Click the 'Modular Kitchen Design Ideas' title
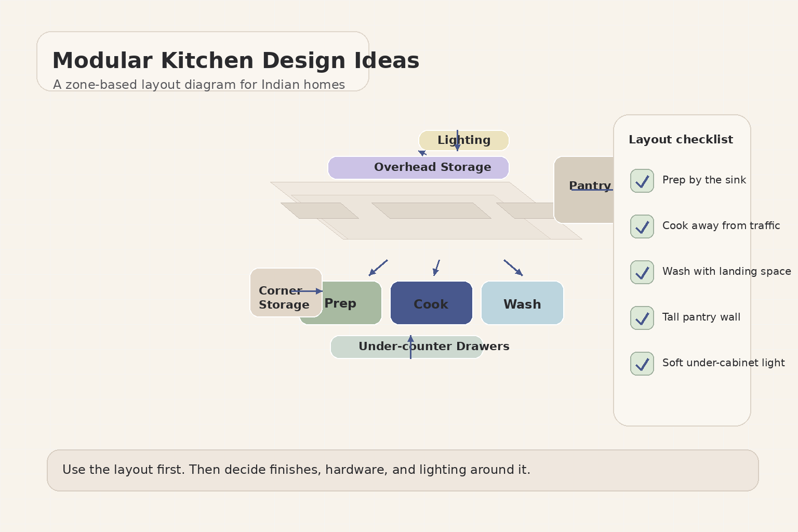This screenshot has width=798, height=532. click(x=236, y=61)
